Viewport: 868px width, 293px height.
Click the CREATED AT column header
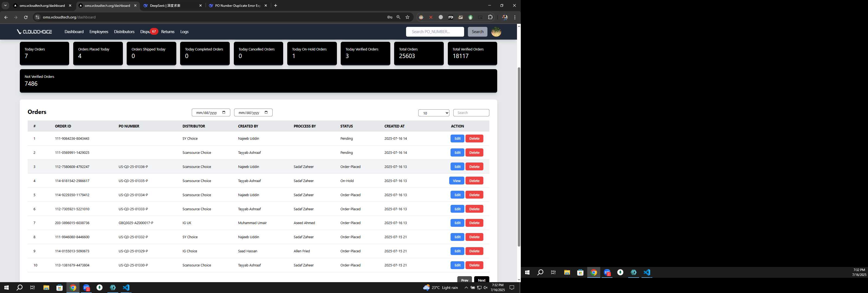394,126
